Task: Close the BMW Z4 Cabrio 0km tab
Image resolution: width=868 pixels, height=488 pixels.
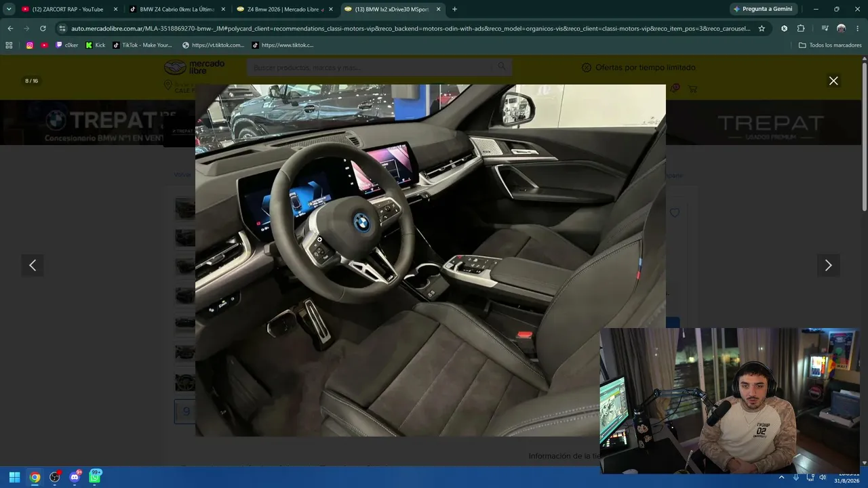Action: pyautogui.click(x=223, y=9)
